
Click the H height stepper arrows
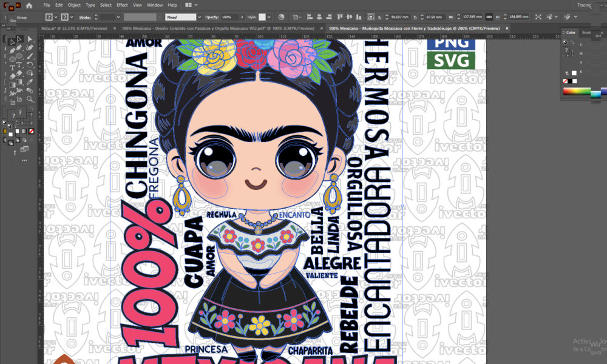(505, 17)
